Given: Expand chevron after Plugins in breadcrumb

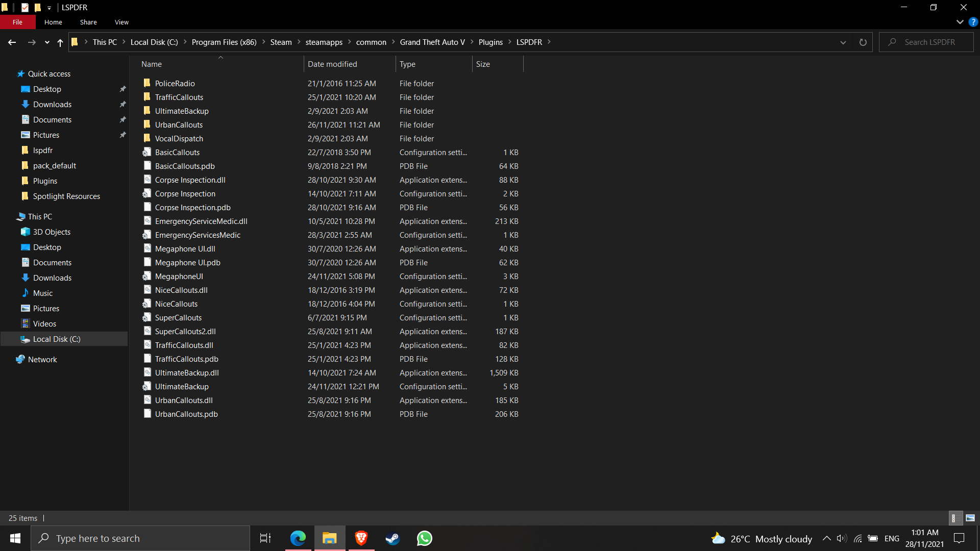Looking at the screenshot, I should point(509,42).
